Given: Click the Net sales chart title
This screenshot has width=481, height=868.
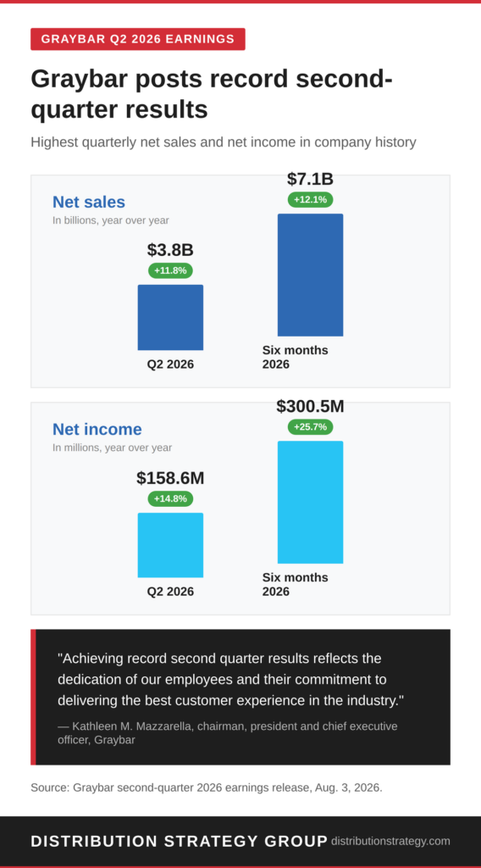Looking at the screenshot, I should [x=88, y=202].
